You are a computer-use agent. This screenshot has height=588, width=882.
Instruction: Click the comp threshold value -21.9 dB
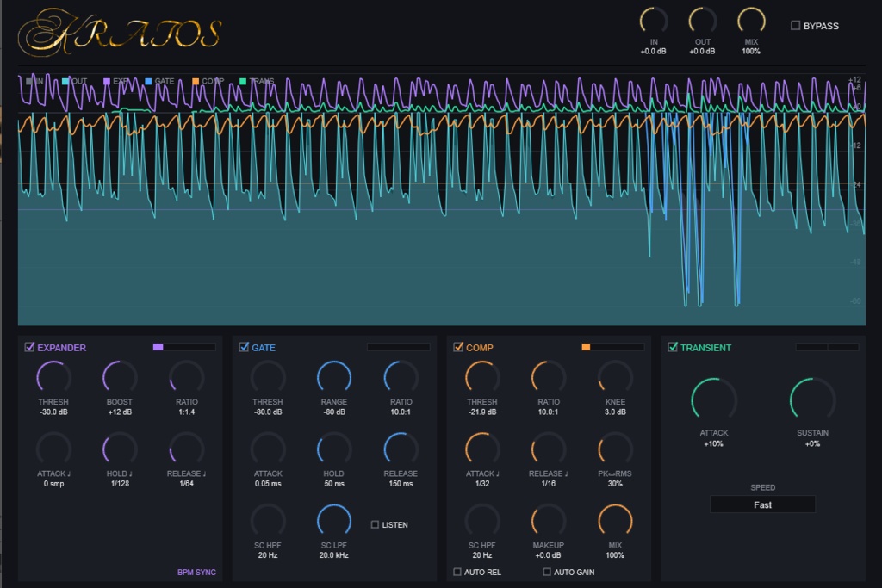482,412
